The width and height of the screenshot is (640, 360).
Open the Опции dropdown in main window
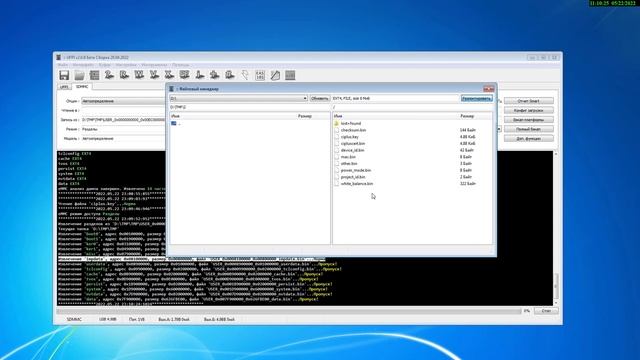[124, 101]
